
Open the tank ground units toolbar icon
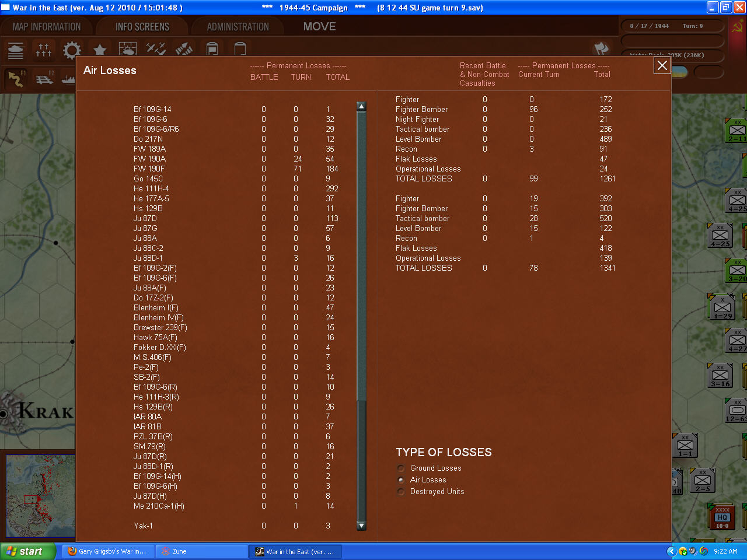point(16,51)
